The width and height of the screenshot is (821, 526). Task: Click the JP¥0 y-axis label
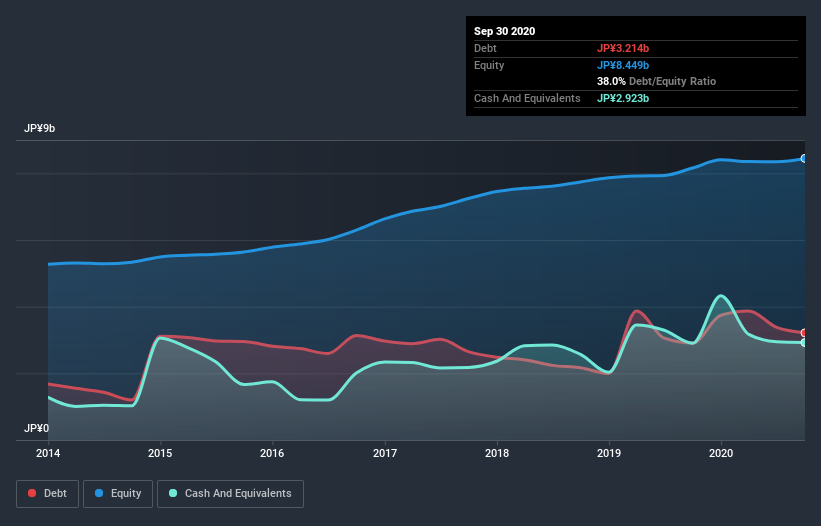click(x=36, y=429)
